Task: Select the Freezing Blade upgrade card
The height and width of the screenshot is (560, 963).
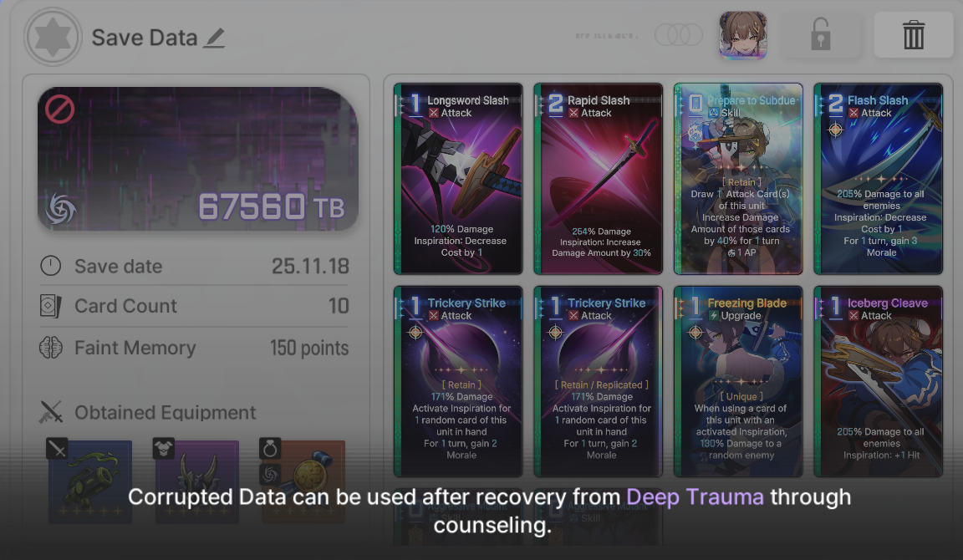Action: tap(738, 381)
